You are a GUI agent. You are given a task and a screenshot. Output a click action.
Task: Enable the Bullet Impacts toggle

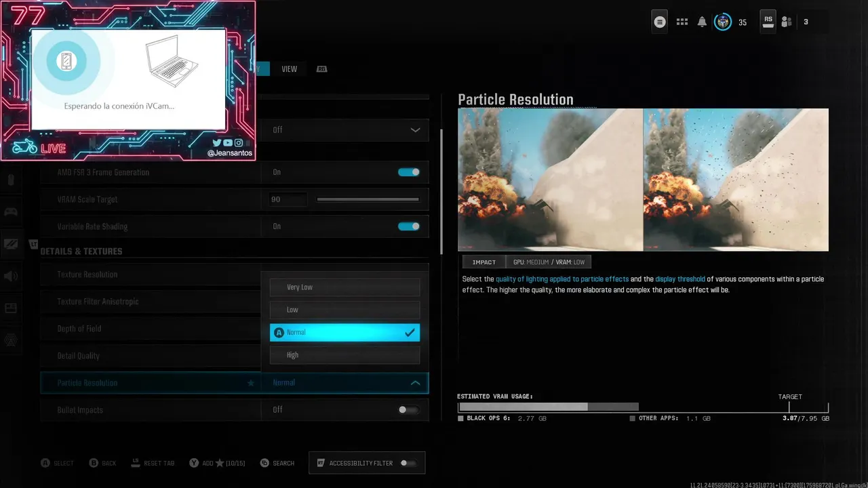(x=409, y=409)
